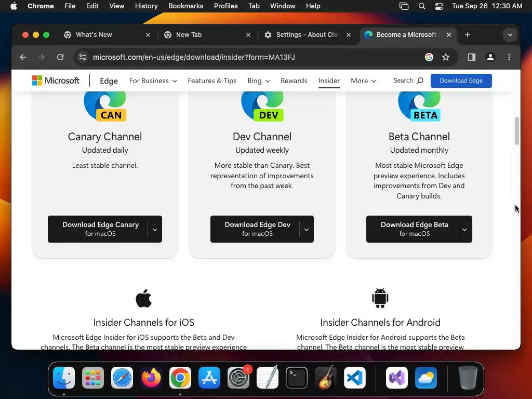532x399 pixels.
Task: Click the Edge Beta logo
Action: [419, 106]
